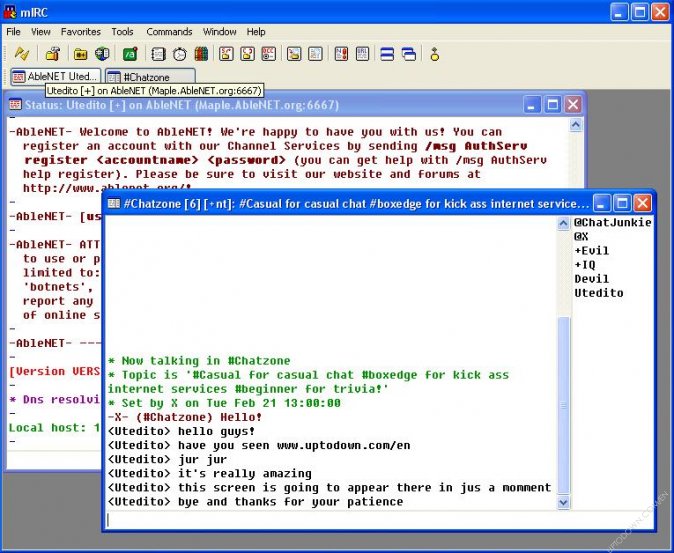
Task: Select +Evil in the nick list
Action: pos(591,251)
